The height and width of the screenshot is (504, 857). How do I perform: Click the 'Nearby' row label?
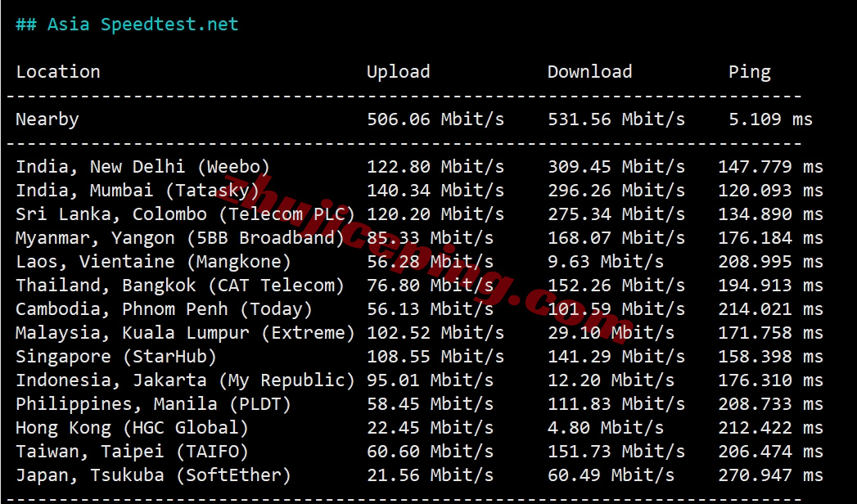(47, 119)
